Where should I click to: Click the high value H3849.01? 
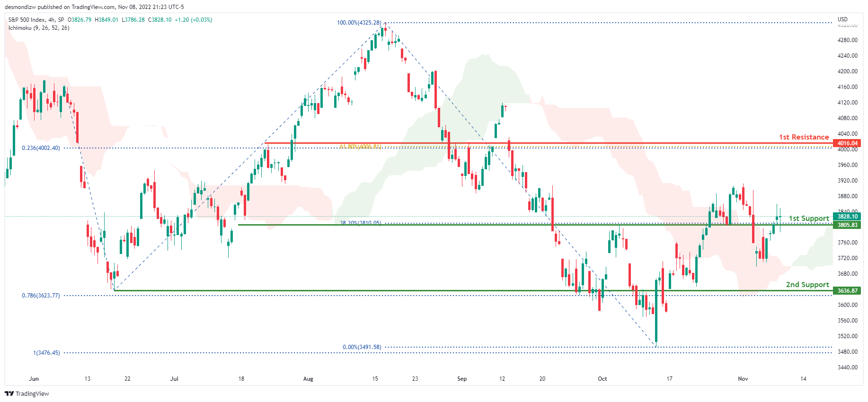point(106,20)
